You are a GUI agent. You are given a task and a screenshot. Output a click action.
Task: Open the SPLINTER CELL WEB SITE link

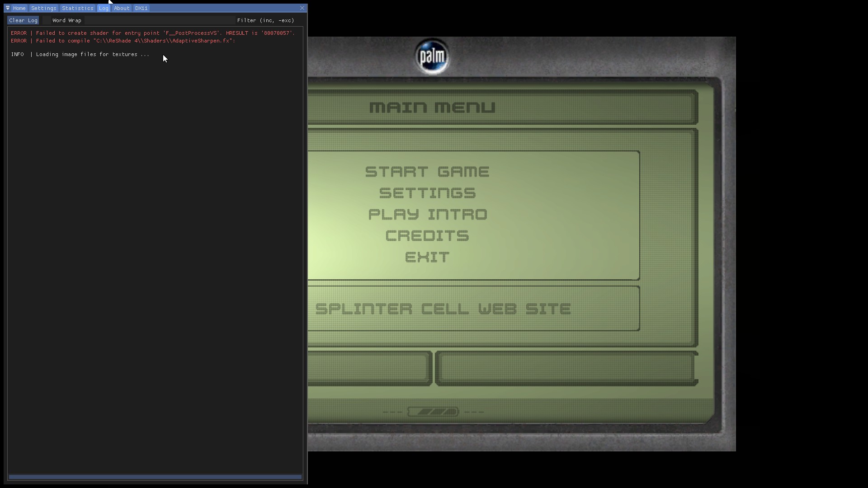443,309
